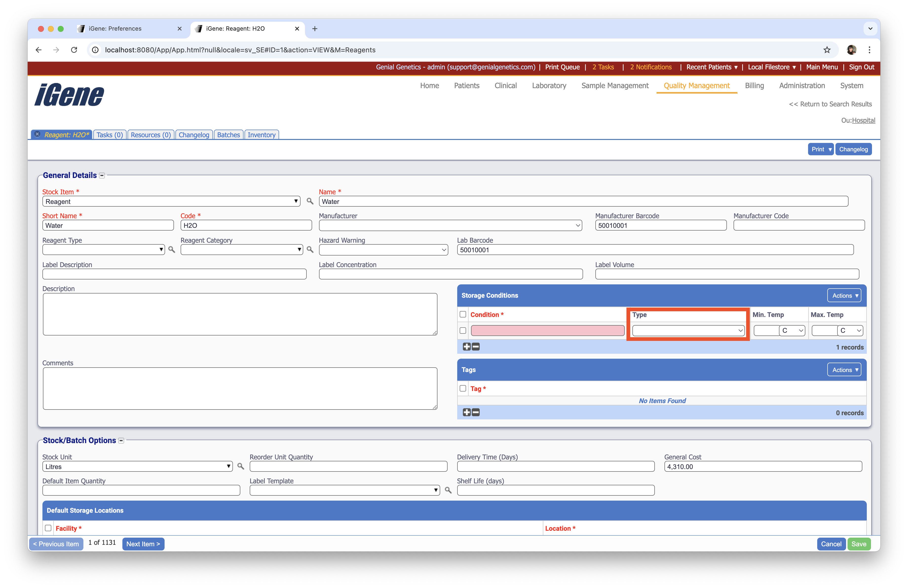Add a Storage Conditions row with plus icon
The height and width of the screenshot is (588, 908).
click(x=466, y=347)
